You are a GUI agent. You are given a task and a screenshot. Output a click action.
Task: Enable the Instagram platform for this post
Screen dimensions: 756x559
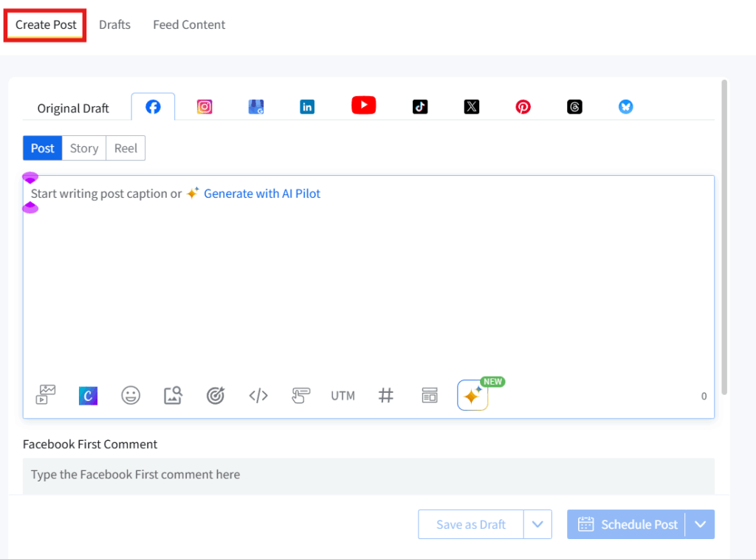pyautogui.click(x=205, y=106)
